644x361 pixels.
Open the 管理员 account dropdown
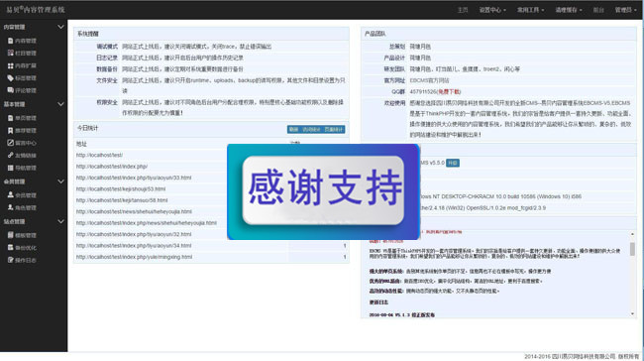pyautogui.click(x=625, y=10)
